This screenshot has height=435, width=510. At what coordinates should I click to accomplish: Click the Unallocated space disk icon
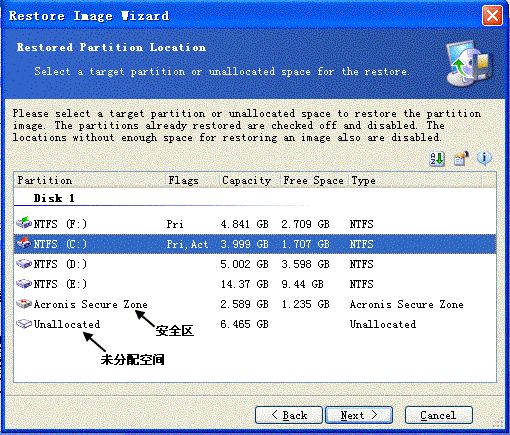coord(24,324)
